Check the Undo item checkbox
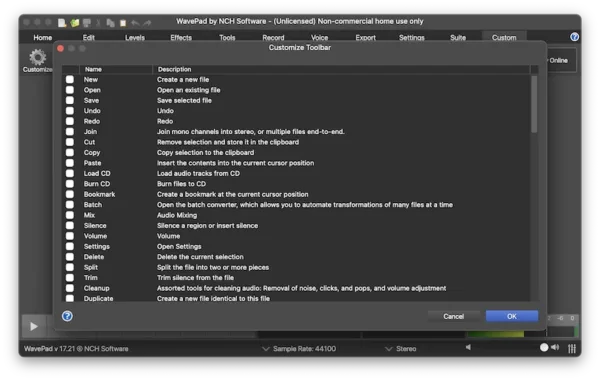 [70, 111]
